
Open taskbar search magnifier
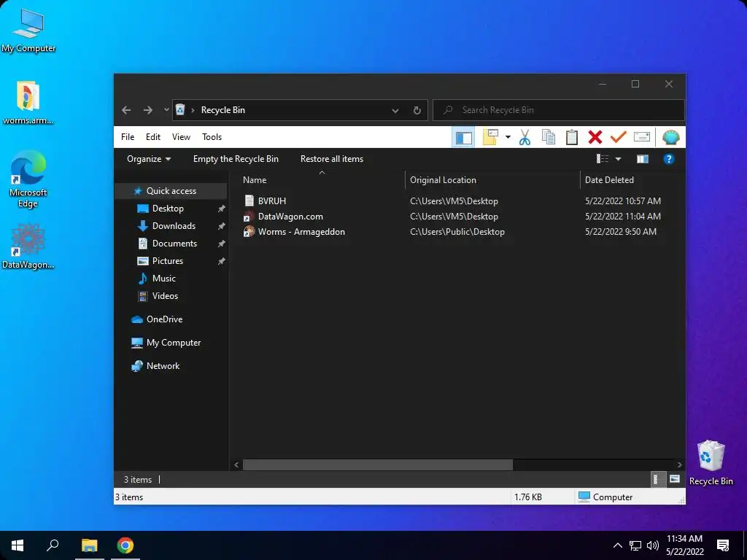click(x=53, y=545)
